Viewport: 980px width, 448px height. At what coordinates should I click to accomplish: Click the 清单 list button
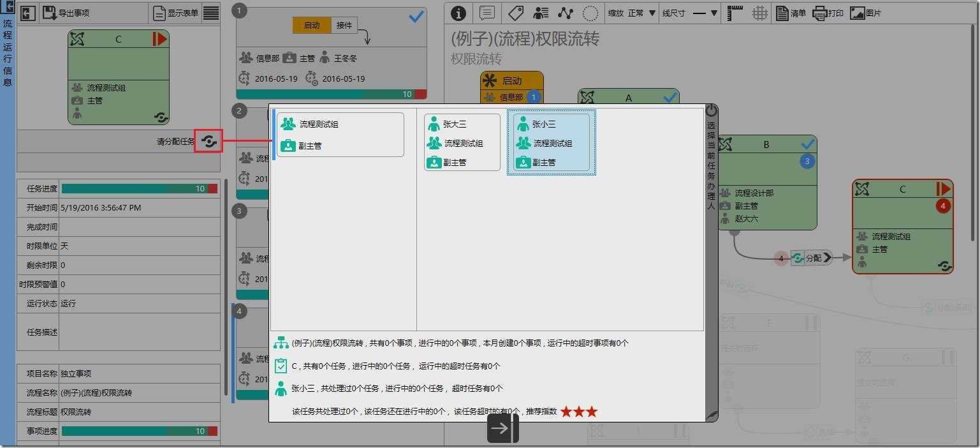pos(791,13)
